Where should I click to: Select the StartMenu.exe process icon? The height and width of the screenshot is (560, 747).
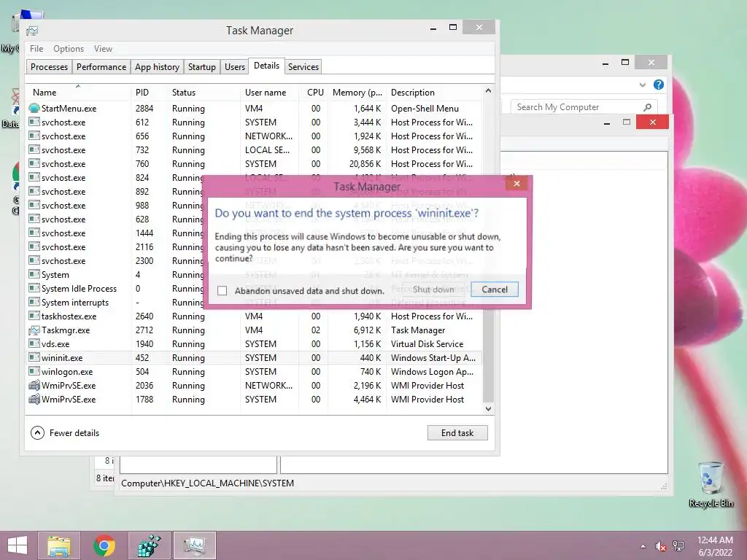(x=34, y=108)
